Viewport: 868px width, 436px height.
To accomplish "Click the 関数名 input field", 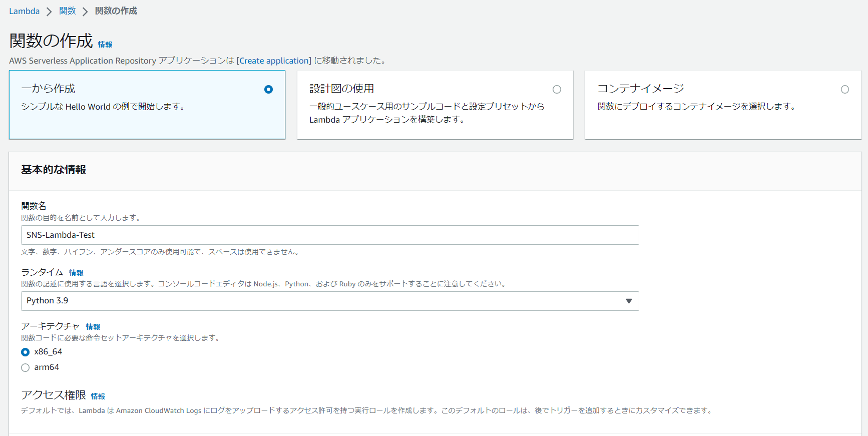I will click(x=330, y=235).
